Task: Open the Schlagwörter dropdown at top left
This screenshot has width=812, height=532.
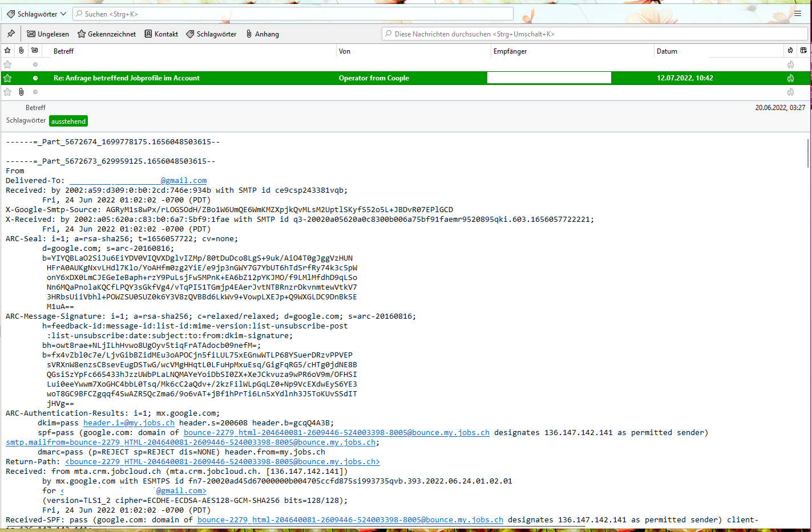Action: pyautogui.click(x=37, y=14)
